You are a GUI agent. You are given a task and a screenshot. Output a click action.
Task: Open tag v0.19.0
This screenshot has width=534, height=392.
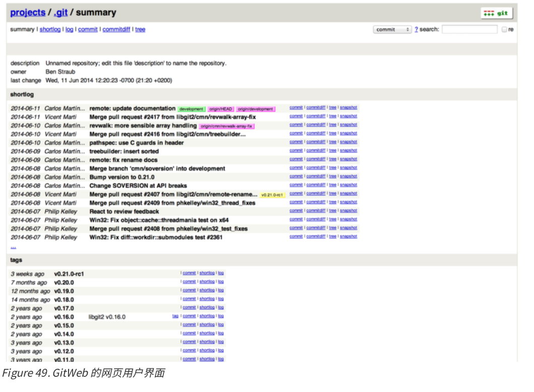click(x=64, y=291)
